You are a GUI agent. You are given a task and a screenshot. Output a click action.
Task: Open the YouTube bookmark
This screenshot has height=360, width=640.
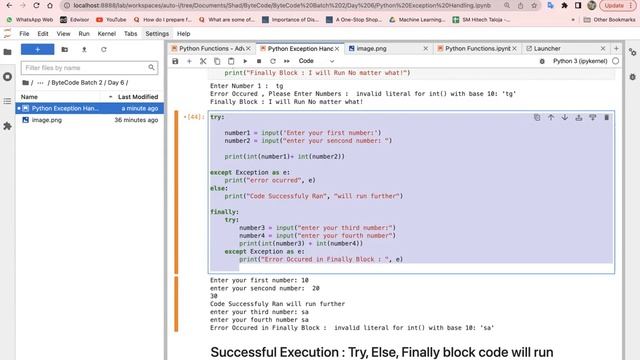tap(111, 20)
